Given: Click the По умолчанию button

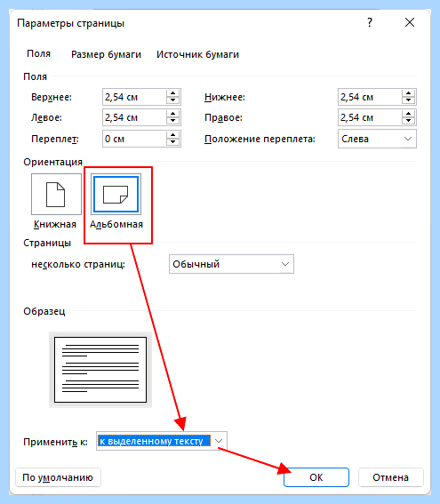Looking at the screenshot, I should pos(58,477).
